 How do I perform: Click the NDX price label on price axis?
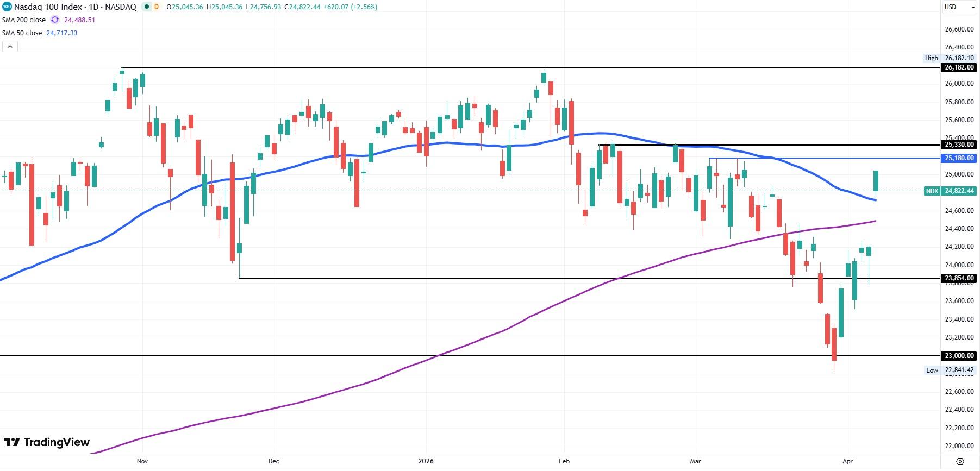click(x=931, y=191)
